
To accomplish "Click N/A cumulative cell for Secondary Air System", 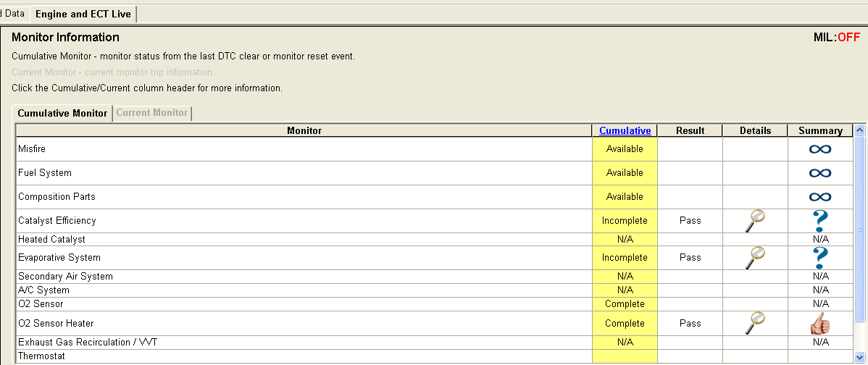I will click(625, 277).
